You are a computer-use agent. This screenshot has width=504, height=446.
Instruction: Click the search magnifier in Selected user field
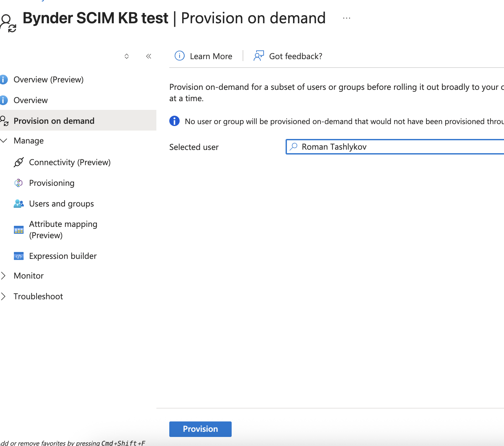[293, 147]
